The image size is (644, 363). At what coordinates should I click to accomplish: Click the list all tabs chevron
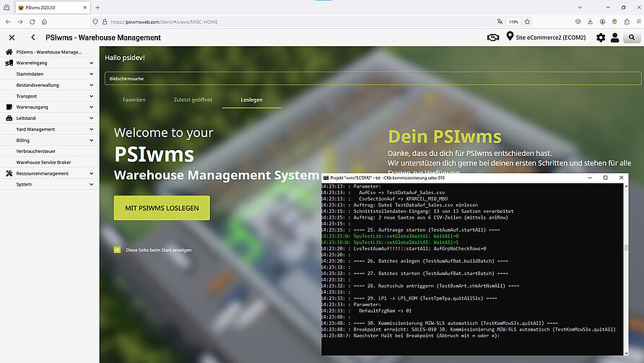(x=580, y=7)
